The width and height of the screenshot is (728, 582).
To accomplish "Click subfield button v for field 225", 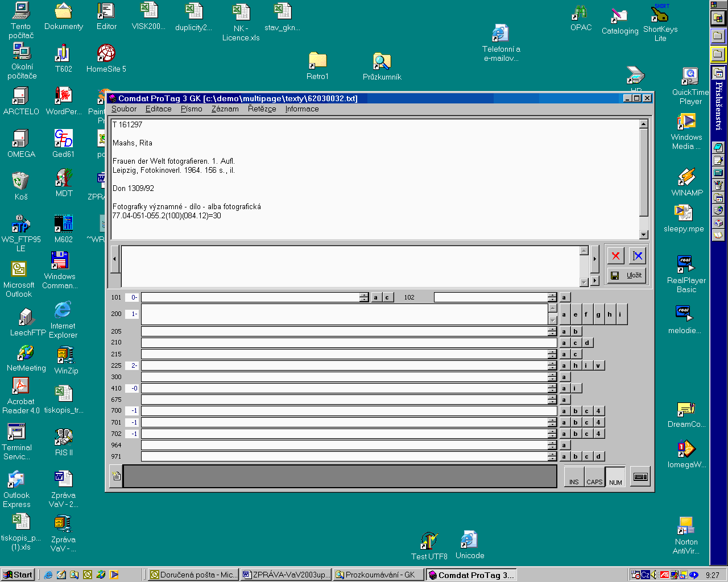I will point(598,365).
